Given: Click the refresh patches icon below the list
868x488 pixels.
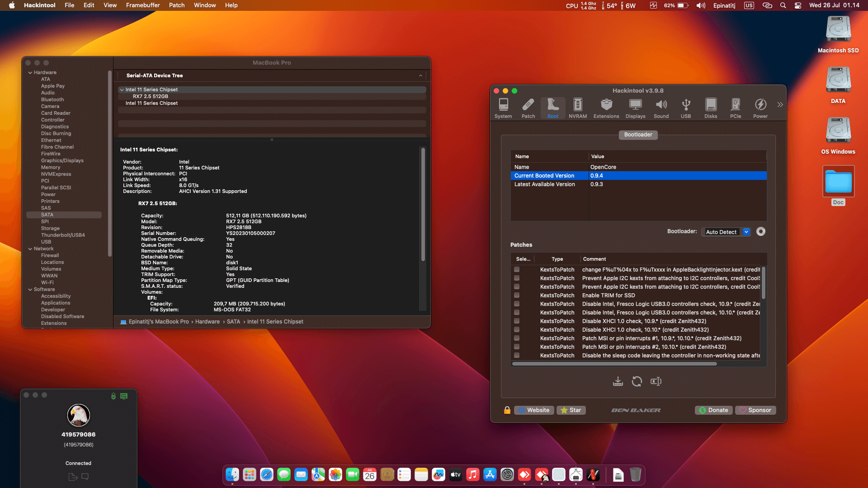Looking at the screenshot, I should click(637, 381).
